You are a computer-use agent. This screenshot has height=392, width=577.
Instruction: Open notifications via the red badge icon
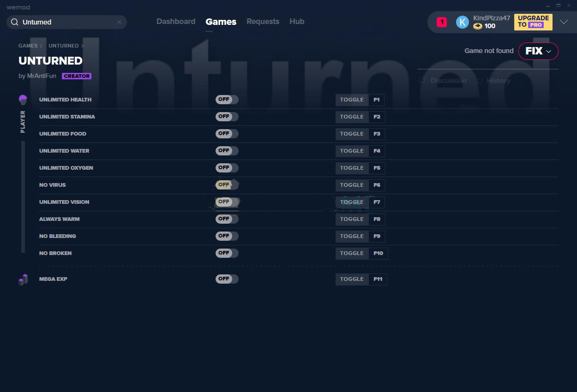440,22
